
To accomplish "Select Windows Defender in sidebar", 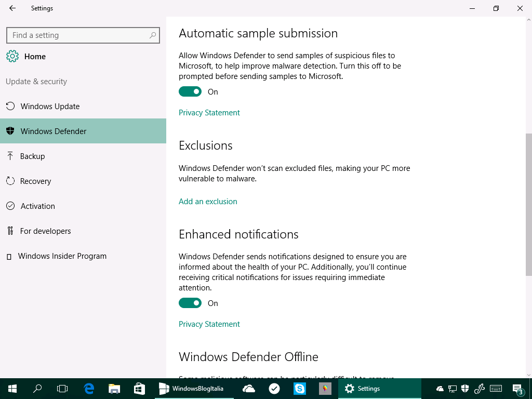I will pyautogui.click(x=83, y=131).
